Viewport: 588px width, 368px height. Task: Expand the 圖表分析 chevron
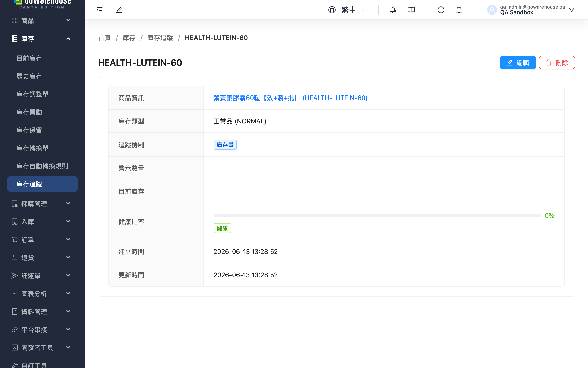click(69, 293)
